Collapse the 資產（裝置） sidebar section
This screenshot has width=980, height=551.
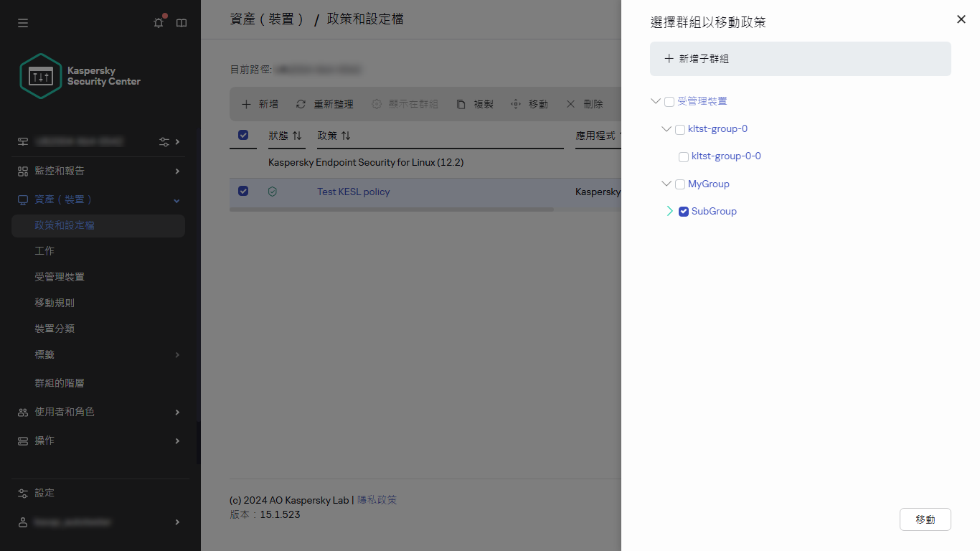(176, 200)
